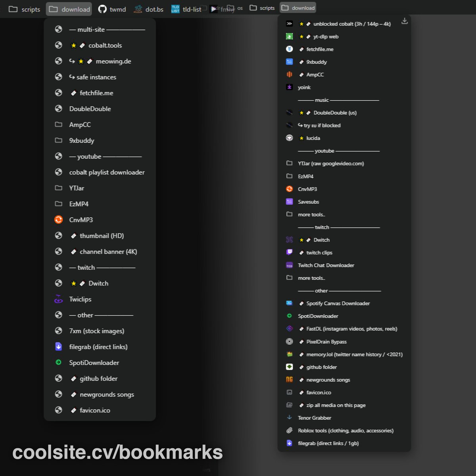This screenshot has width=476, height=476.
Task: Open the dot.bs bookmark icon
Action: (x=138, y=9)
